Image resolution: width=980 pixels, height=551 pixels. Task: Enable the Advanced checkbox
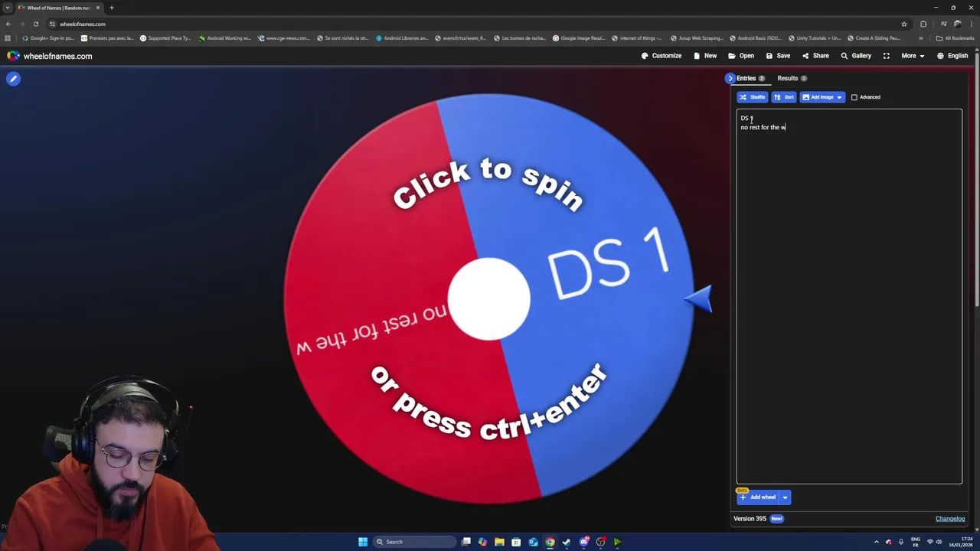[x=854, y=97]
